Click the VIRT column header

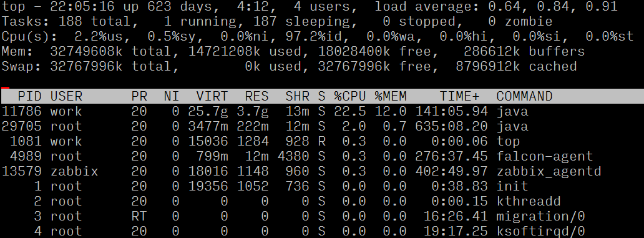212,97
